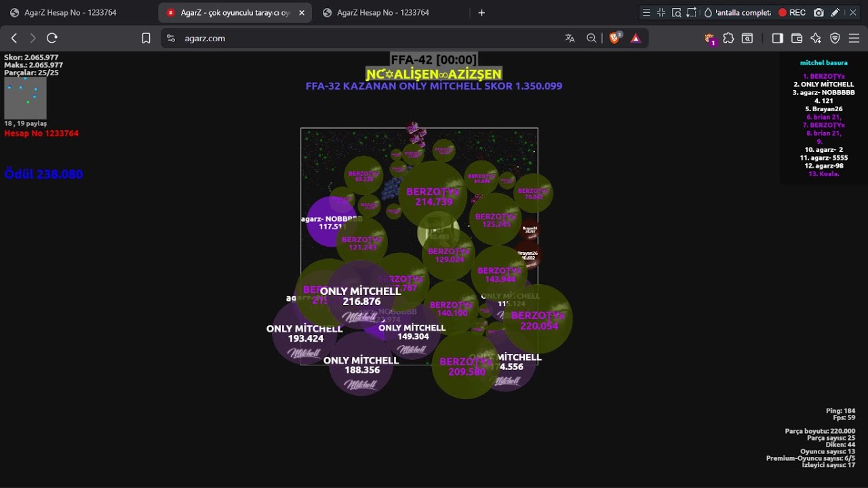The width and height of the screenshot is (868, 488).
Task: Click the game minimap thumbnail
Action: [25, 98]
